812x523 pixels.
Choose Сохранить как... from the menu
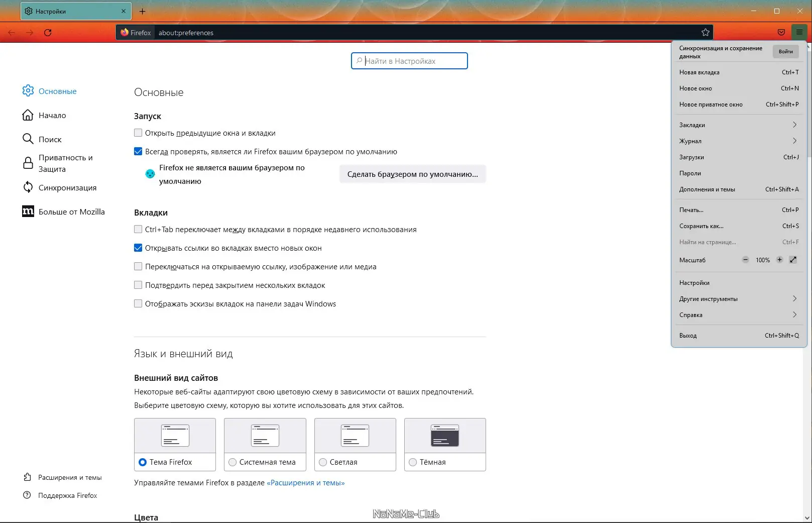739,226
